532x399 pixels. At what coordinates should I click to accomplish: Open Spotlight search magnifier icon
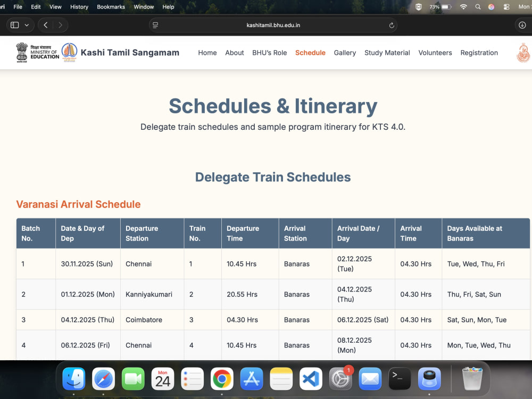(478, 7)
